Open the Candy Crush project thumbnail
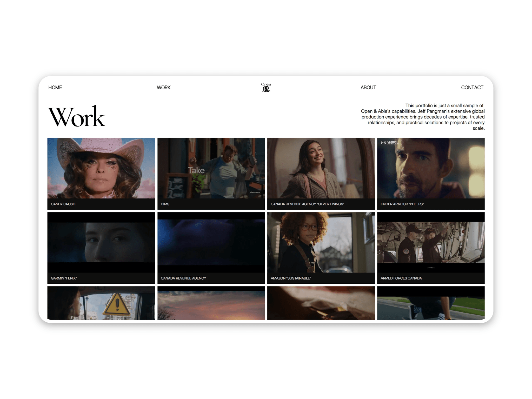Viewport: 532px width, 399px height. [101, 168]
